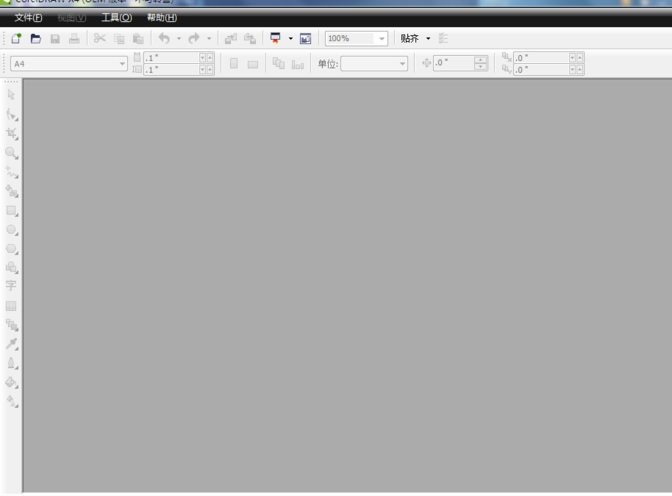Screen dimensions: 672x496
Task: Open the 帮助(H) menu
Action: pos(162,18)
